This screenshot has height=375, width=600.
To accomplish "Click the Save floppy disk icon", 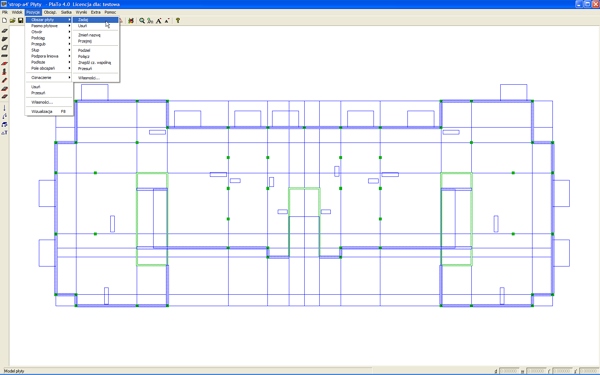I will pos(21,20).
